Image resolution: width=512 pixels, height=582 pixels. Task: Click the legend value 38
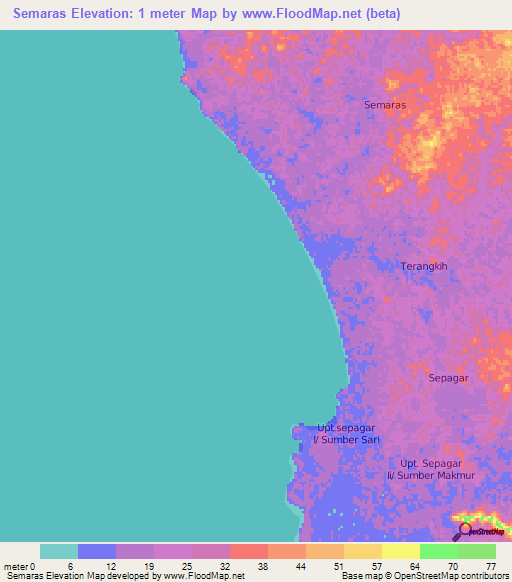click(263, 567)
